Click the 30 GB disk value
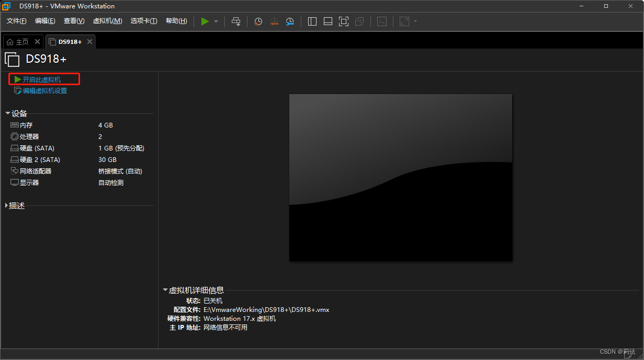Viewport: 644px width, 360px height. point(107,160)
